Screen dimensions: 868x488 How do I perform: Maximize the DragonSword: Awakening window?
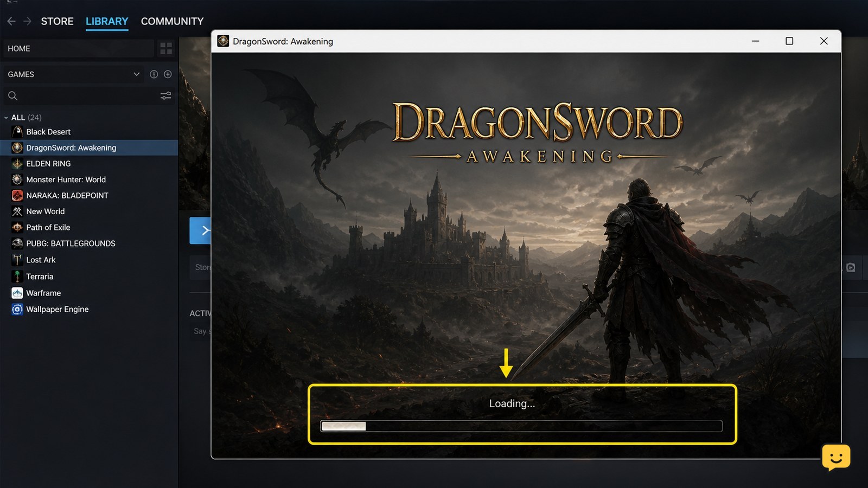pos(789,41)
